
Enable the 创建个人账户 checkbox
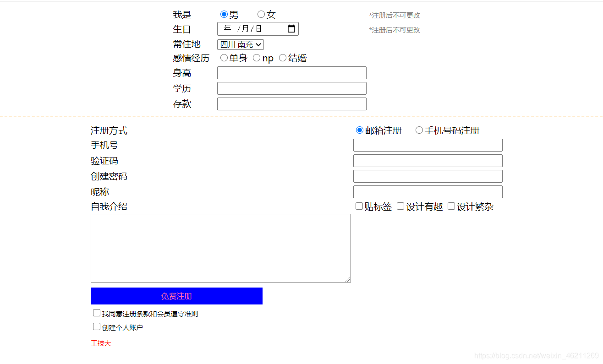(x=97, y=326)
